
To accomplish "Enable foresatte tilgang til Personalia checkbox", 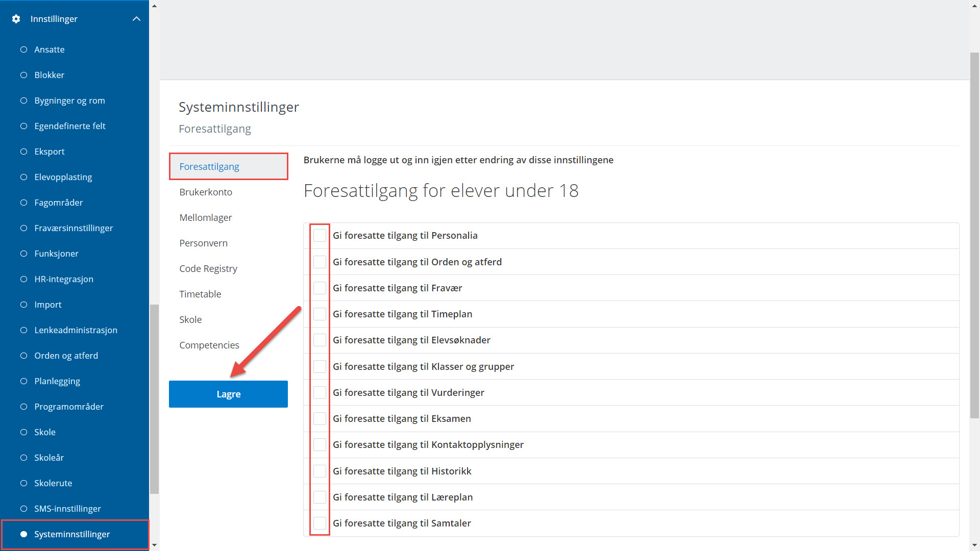I will click(x=320, y=236).
